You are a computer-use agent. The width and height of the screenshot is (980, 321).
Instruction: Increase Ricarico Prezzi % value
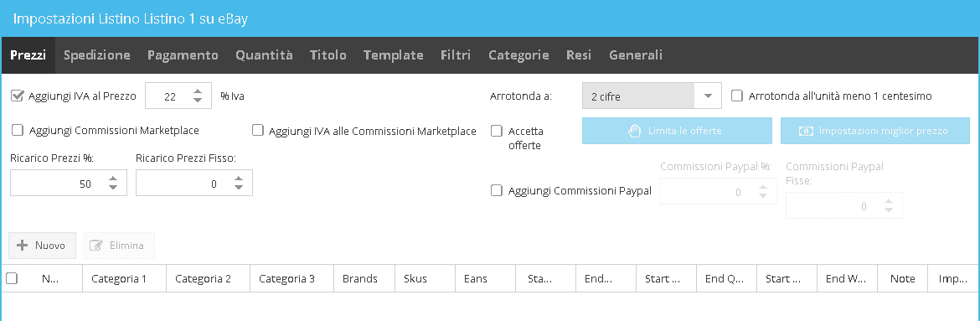pos(112,179)
